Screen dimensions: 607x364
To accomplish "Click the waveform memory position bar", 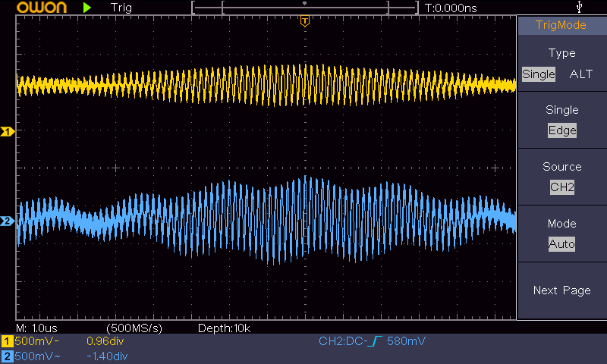I will click(x=304, y=8).
